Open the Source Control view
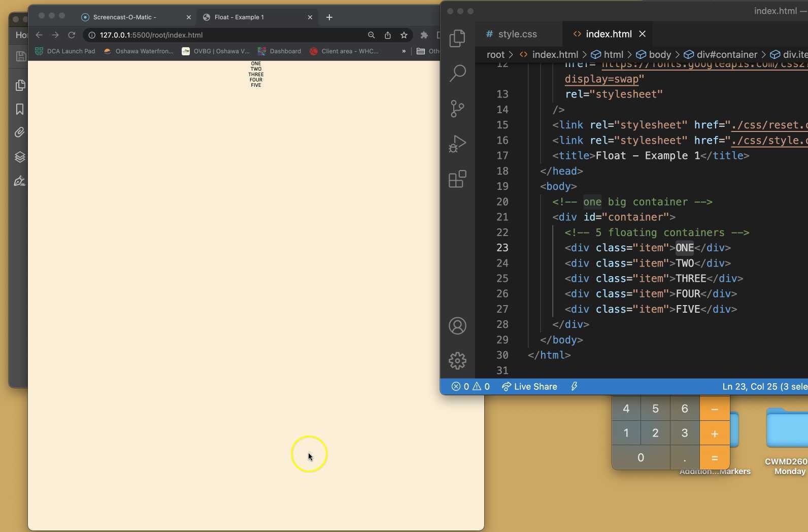The height and width of the screenshot is (532, 808). [457, 109]
